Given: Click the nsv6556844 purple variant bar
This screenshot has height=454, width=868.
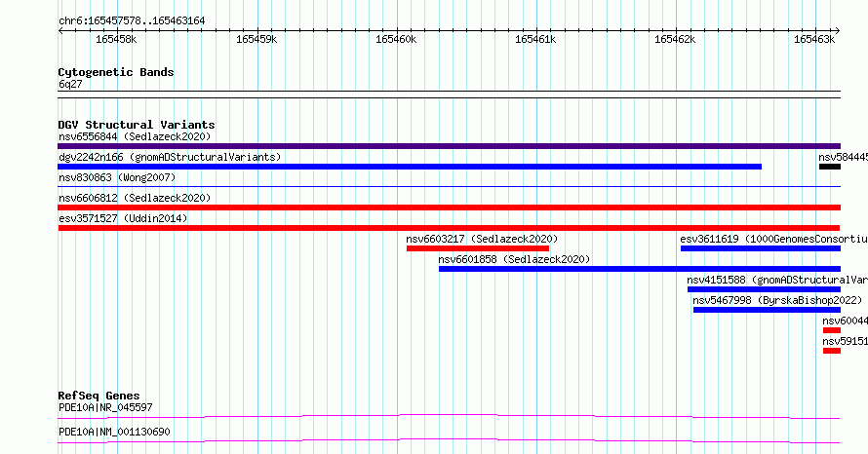Looking at the screenshot, I should (449, 146).
